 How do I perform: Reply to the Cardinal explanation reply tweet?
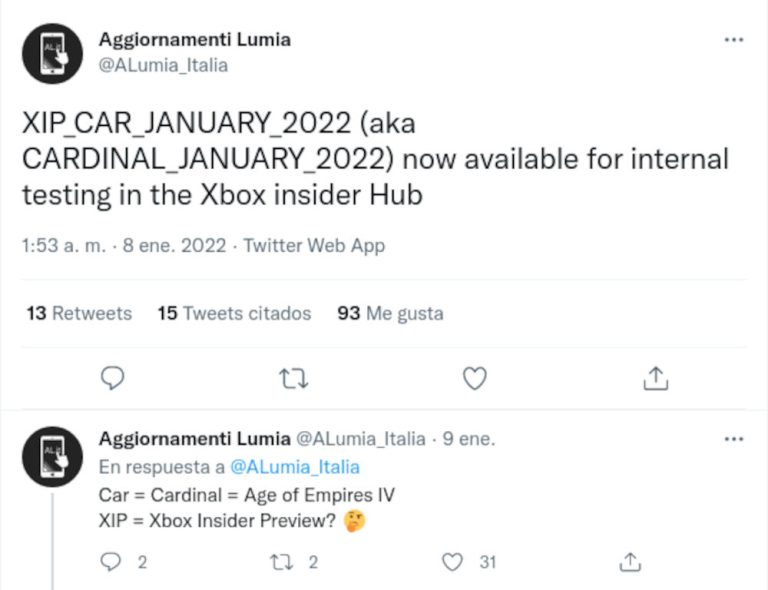pyautogui.click(x=112, y=562)
